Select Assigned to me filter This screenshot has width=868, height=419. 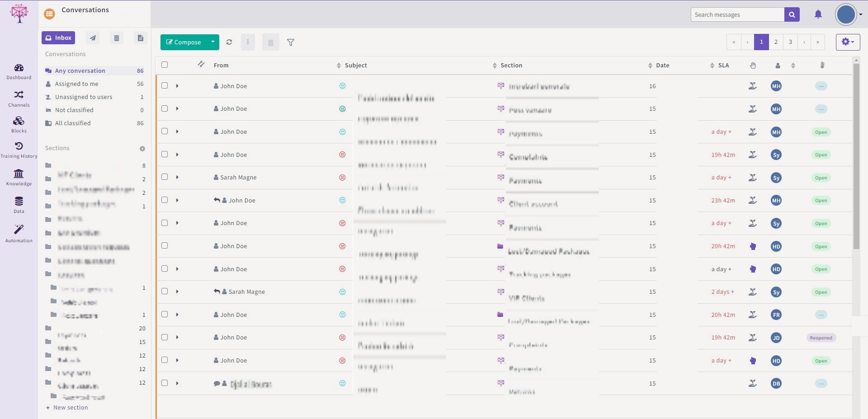click(x=94, y=84)
